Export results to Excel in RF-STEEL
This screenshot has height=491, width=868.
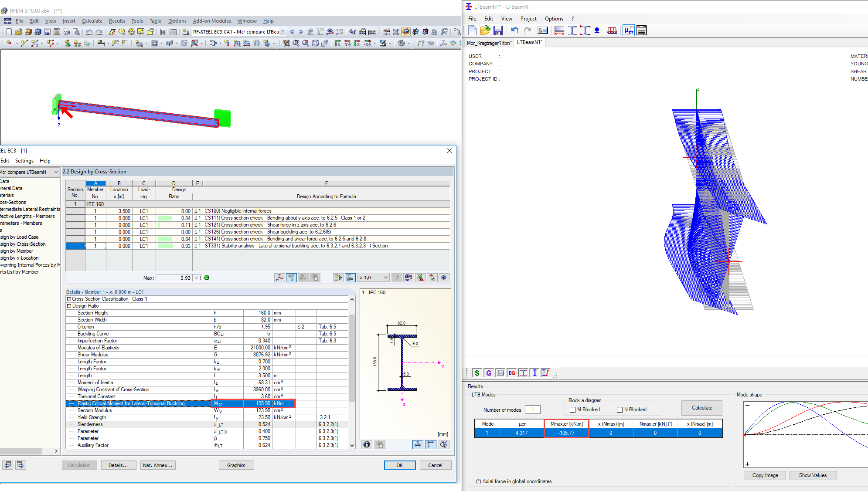[420, 278]
